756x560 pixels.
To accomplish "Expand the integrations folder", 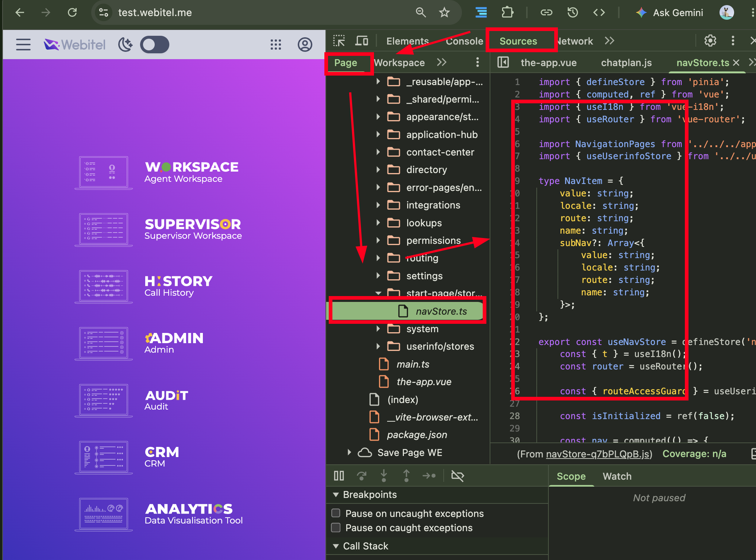I will tap(378, 205).
